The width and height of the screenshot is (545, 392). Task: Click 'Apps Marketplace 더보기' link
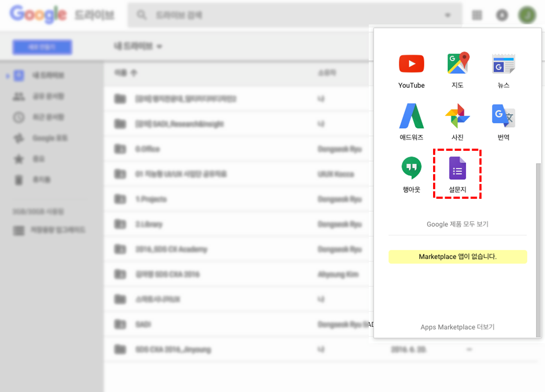click(458, 327)
